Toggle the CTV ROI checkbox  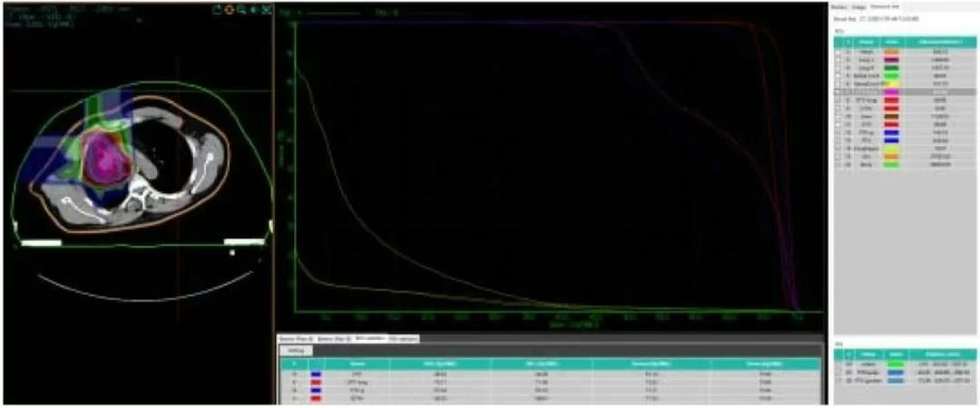tap(838, 124)
